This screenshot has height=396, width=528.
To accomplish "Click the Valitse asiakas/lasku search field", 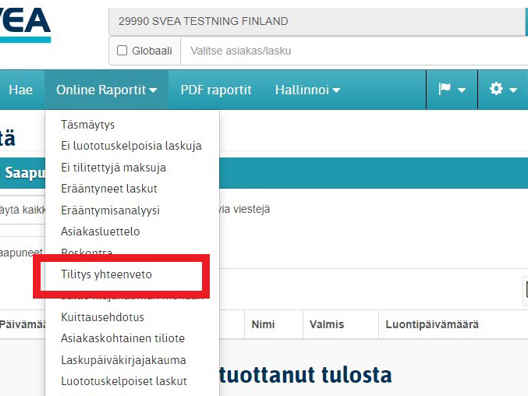I will 354,51.
